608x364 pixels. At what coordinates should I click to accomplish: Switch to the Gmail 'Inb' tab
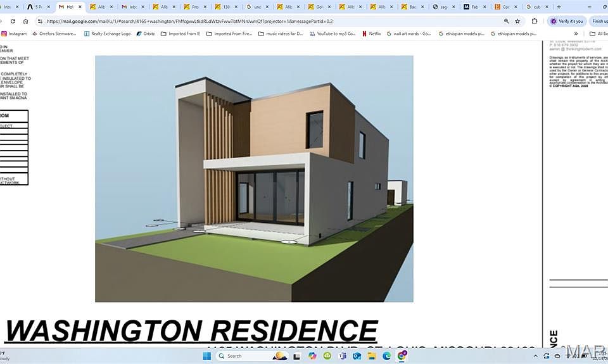pos(132,6)
